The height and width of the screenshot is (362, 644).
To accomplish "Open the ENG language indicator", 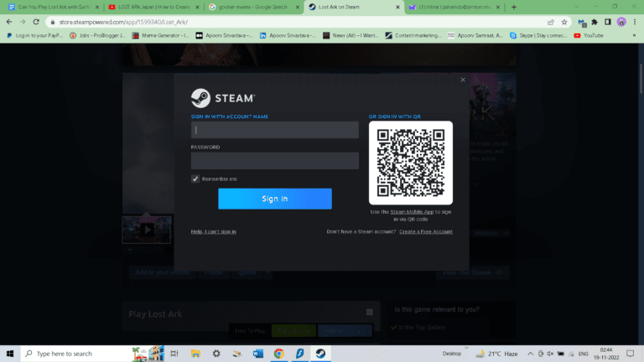I will (x=584, y=354).
